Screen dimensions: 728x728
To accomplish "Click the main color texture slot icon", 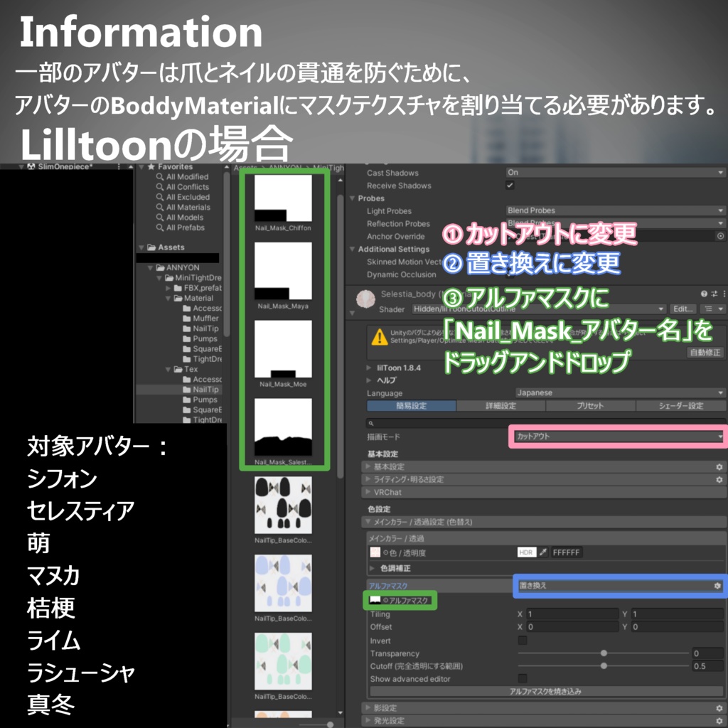I will (x=375, y=552).
